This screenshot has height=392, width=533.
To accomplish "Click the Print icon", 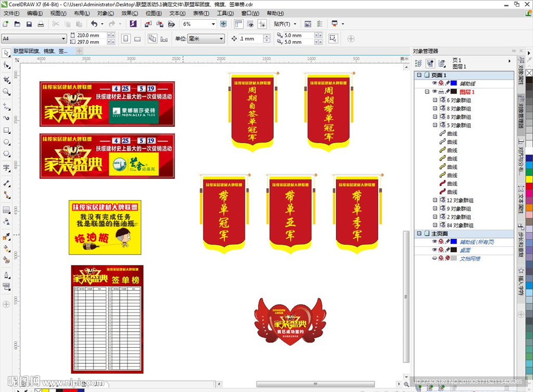I will tap(41, 24).
